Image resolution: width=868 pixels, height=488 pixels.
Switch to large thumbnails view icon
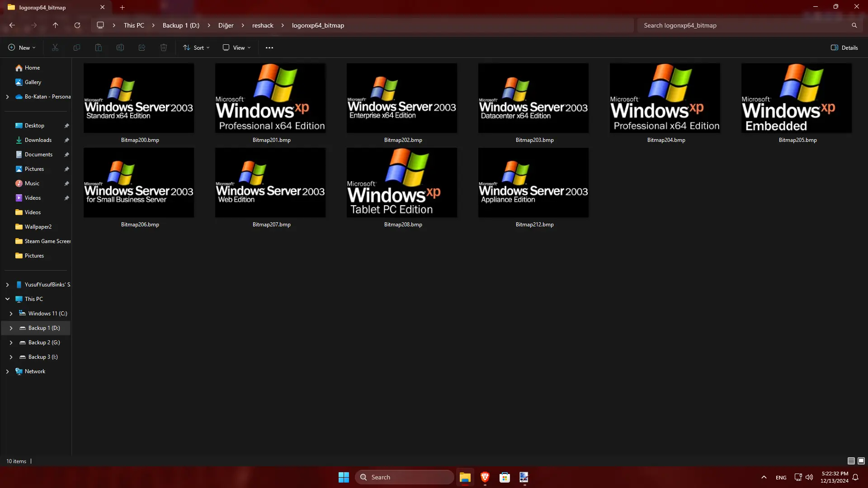(861, 461)
